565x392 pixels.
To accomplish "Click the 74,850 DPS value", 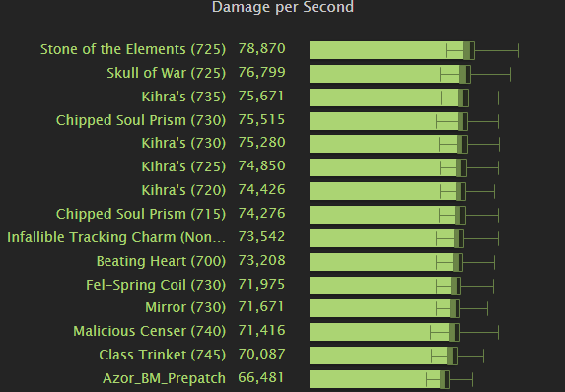I will 261,165.
